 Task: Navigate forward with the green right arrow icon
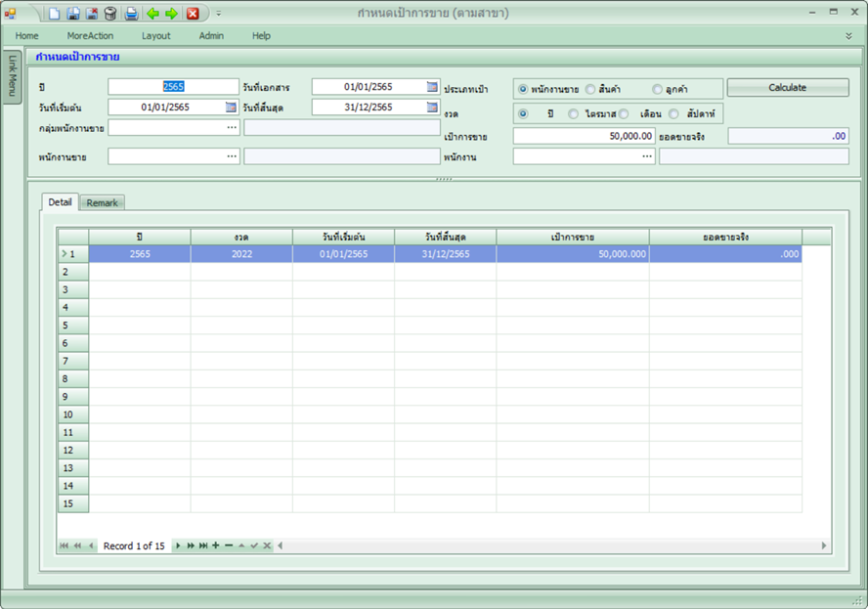point(171,13)
